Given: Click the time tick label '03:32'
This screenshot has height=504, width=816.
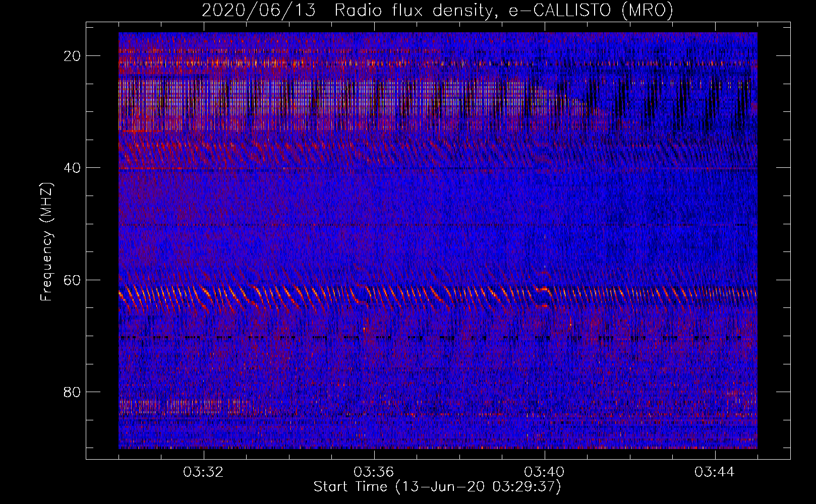Looking at the screenshot, I should click(204, 472).
